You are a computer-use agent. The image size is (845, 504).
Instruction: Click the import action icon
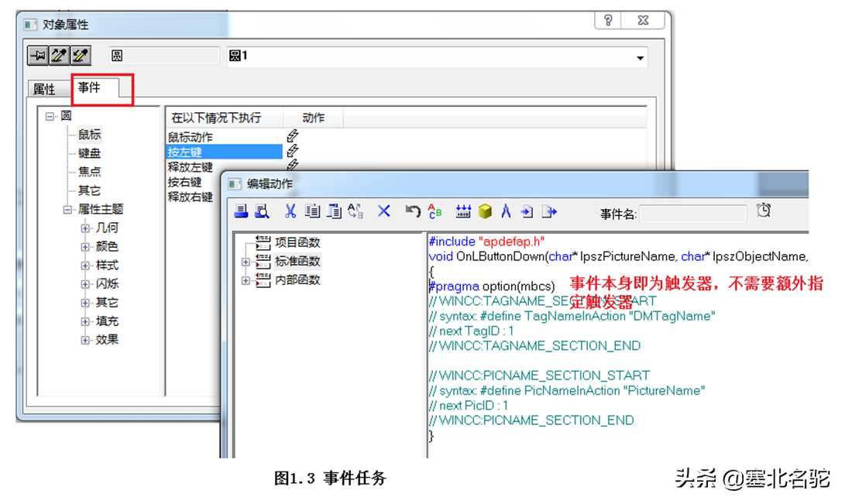pos(527,211)
